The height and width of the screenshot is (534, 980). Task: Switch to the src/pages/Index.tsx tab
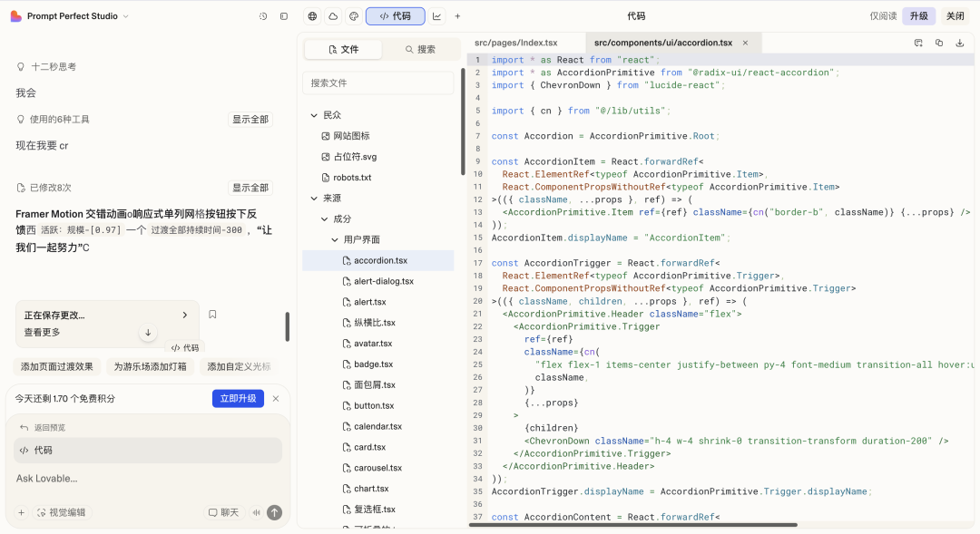[x=515, y=43]
